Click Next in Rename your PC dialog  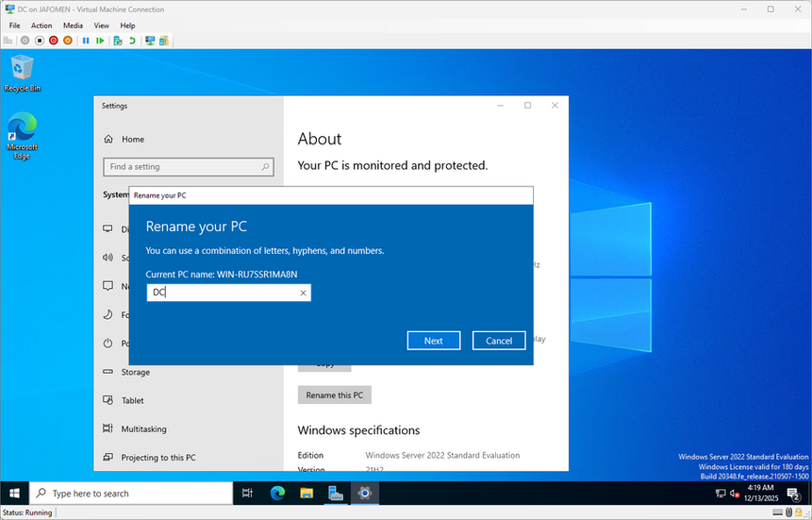coord(434,341)
